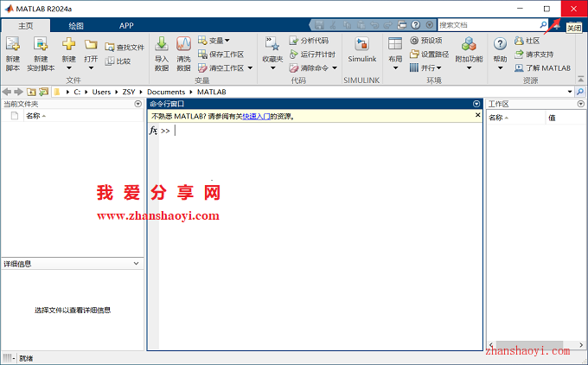Open Preferences (预设项)

pyautogui.click(x=426, y=40)
